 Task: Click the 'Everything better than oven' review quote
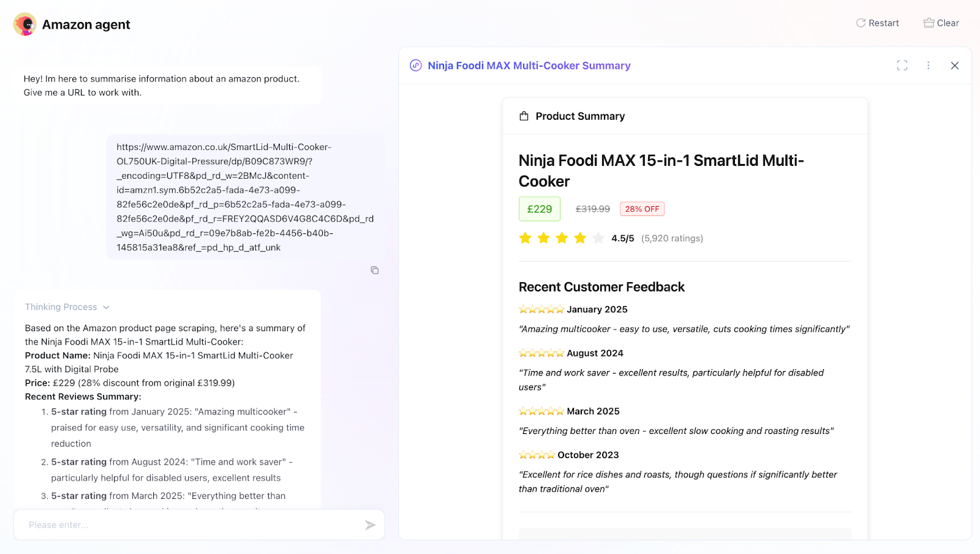pyautogui.click(x=676, y=431)
